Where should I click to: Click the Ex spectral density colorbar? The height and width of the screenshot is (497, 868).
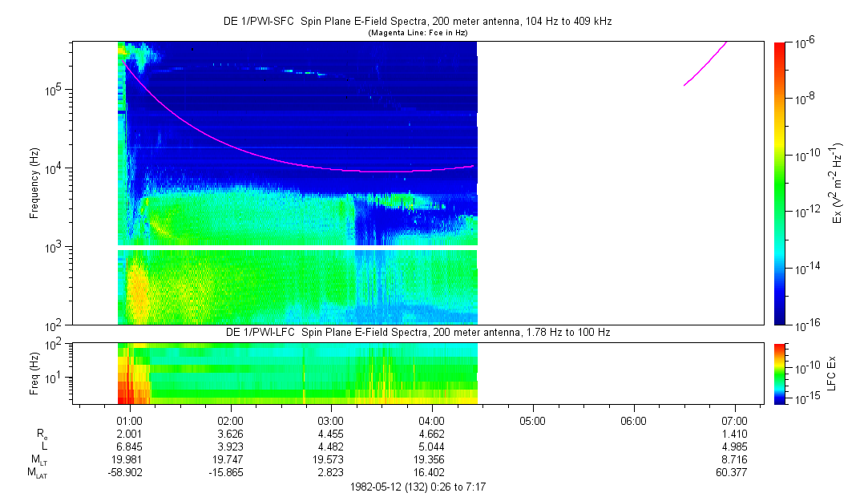pos(780,183)
